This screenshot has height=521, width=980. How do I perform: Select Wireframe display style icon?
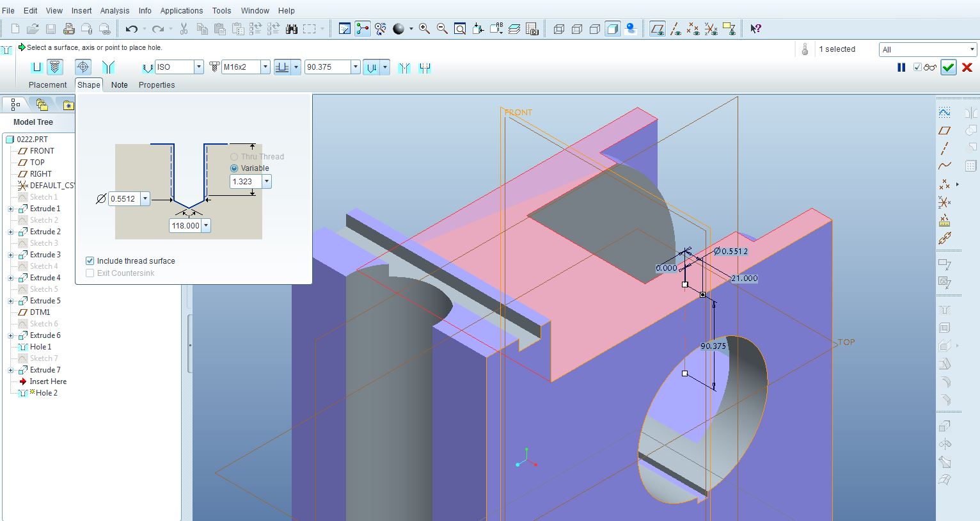coord(558,29)
